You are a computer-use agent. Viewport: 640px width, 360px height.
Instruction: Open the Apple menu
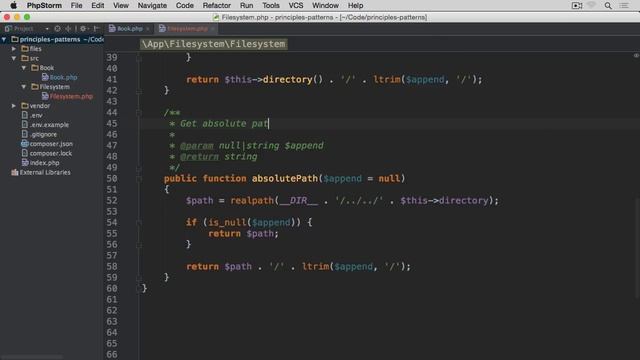click(13, 5)
